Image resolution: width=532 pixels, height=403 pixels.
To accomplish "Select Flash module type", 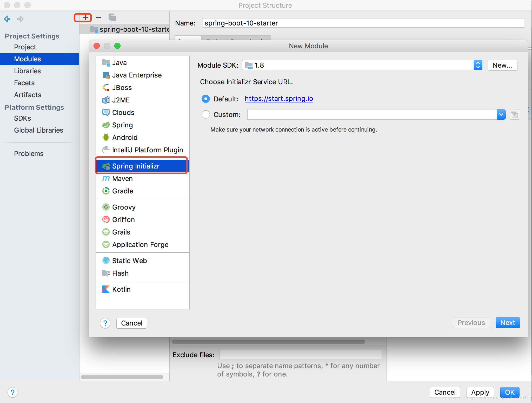I will click(x=142, y=273).
